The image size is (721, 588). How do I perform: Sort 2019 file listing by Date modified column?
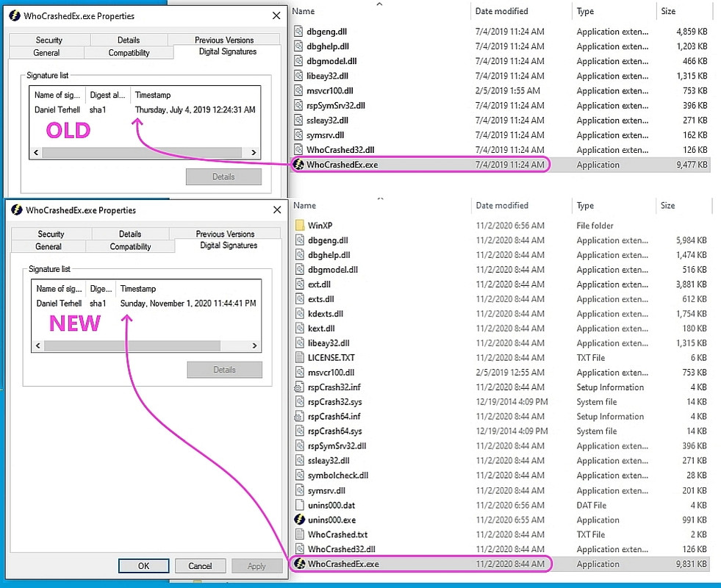coord(502,11)
